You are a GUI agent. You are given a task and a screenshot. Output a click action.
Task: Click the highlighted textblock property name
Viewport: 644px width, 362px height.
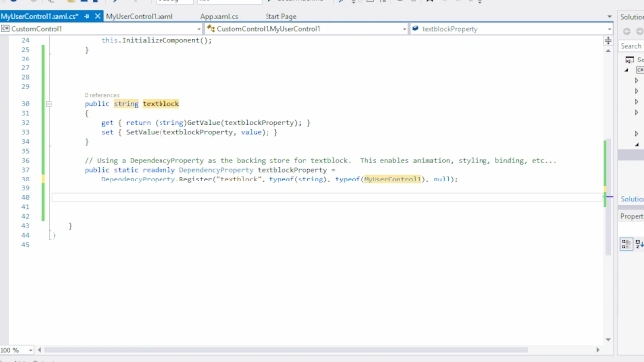(x=161, y=104)
